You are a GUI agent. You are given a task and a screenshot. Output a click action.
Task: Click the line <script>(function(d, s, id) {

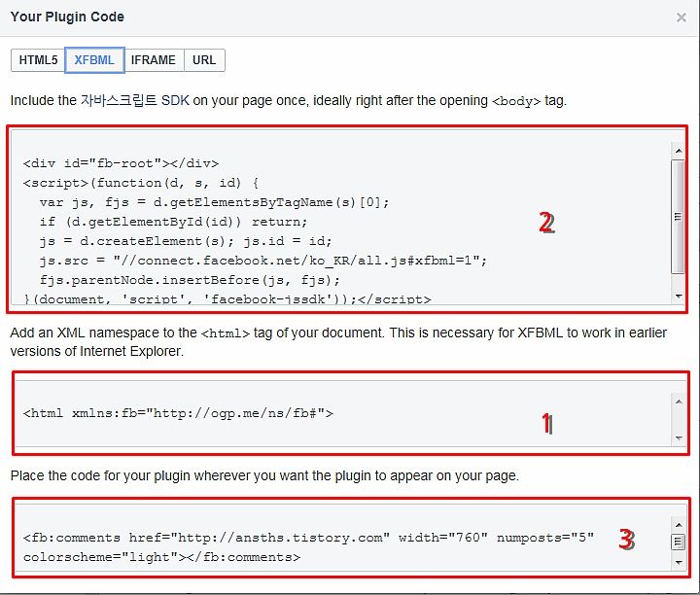pyautogui.click(x=141, y=183)
